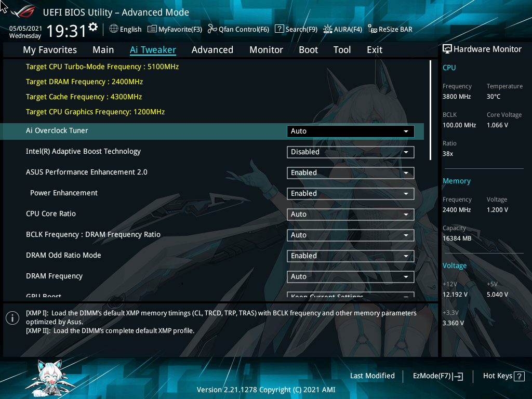Click the Hot Keys question mark icon

click(519, 376)
